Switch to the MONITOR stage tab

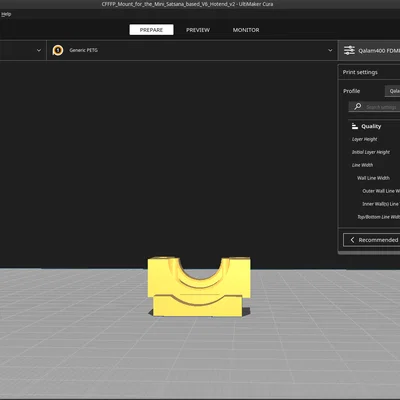pyautogui.click(x=246, y=30)
